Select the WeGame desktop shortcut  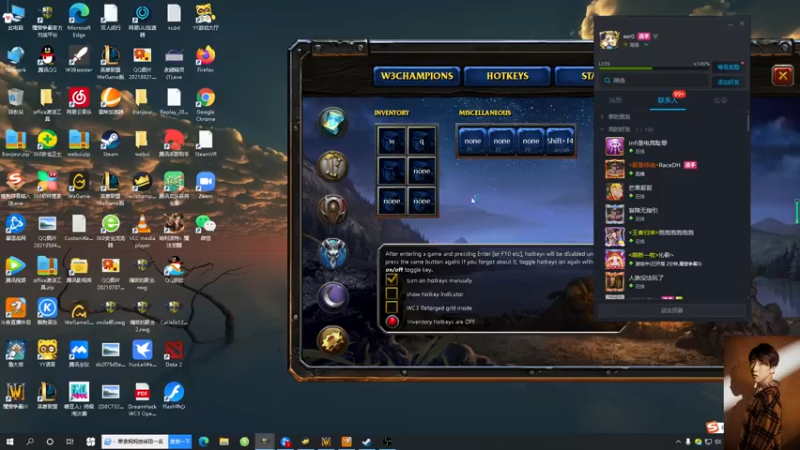click(79, 185)
